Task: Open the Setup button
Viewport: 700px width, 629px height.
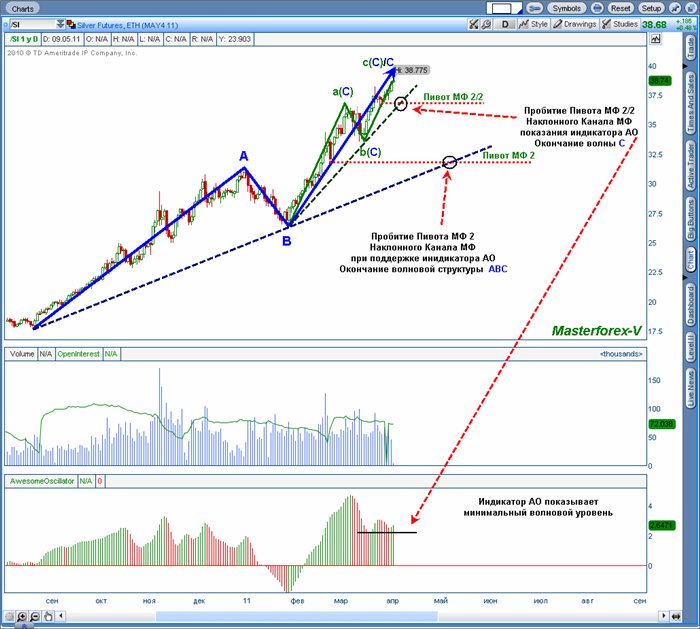Action: tap(651, 8)
